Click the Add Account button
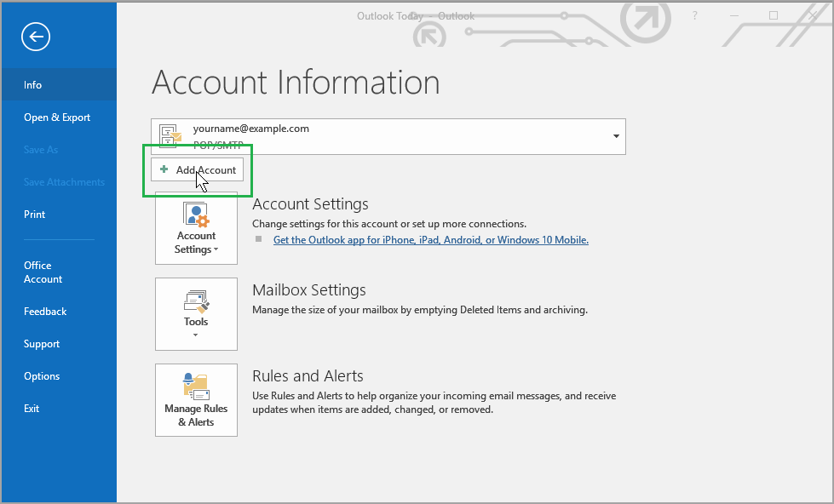 (x=198, y=169)
